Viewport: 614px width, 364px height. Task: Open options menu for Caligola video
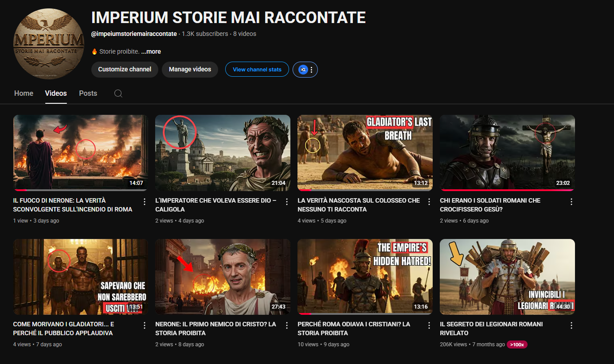(287, 202)
